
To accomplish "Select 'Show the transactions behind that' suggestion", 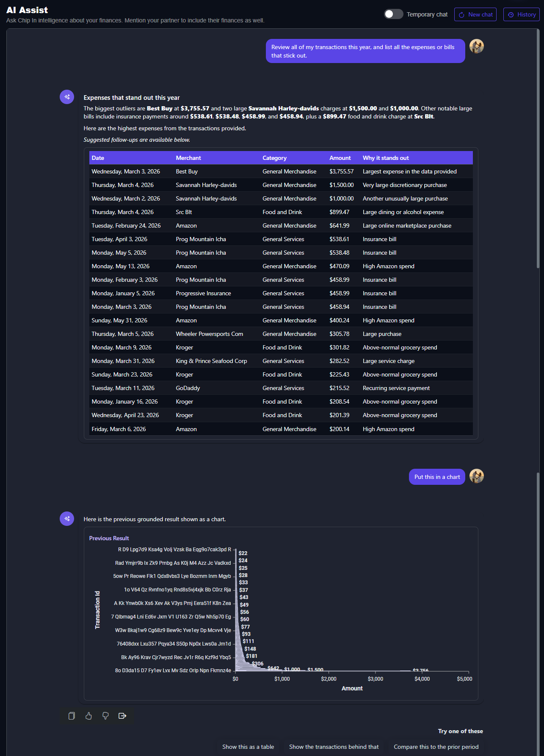I will pyautogui.click(x=334, y=747).
